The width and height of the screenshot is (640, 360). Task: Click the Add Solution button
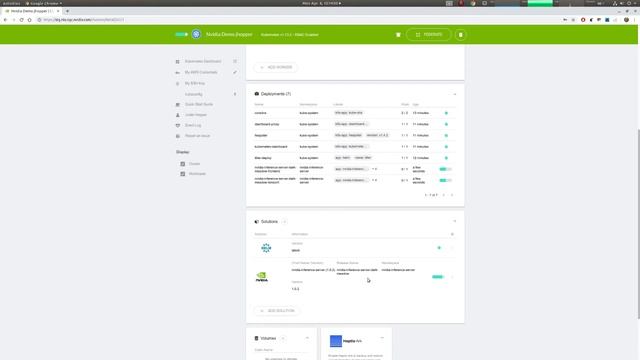tap(277, 311)
